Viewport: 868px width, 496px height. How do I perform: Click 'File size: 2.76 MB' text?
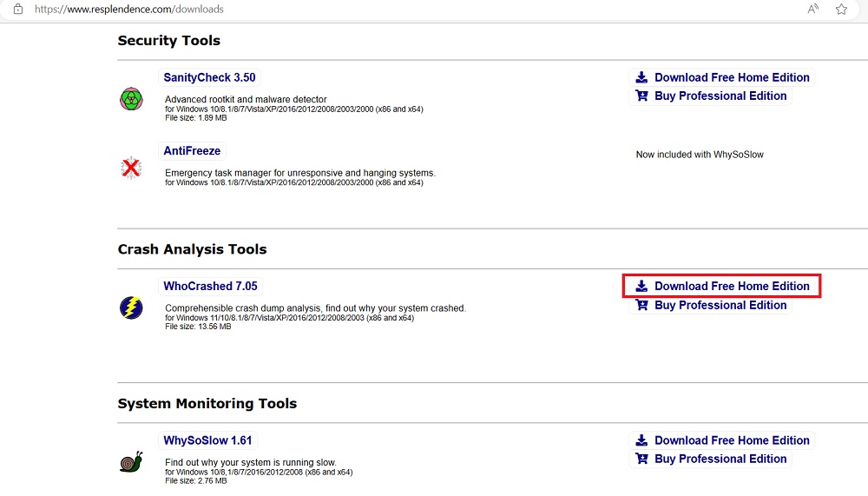(196, 480)
